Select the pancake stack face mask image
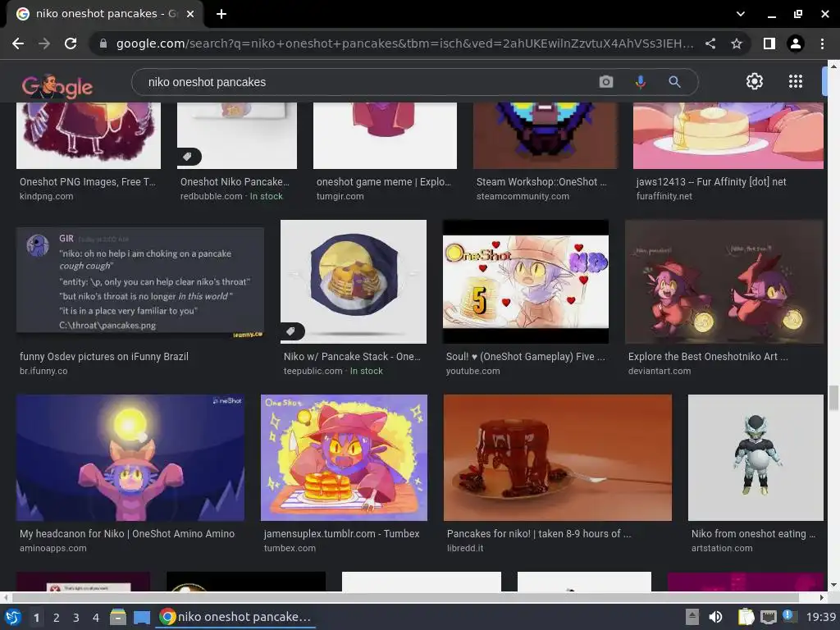 (x=354, y=282)
